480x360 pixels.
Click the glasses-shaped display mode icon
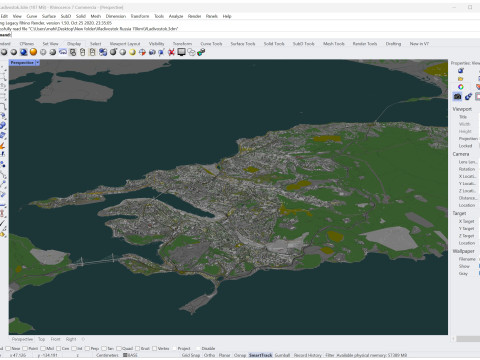tap(63, 52)
